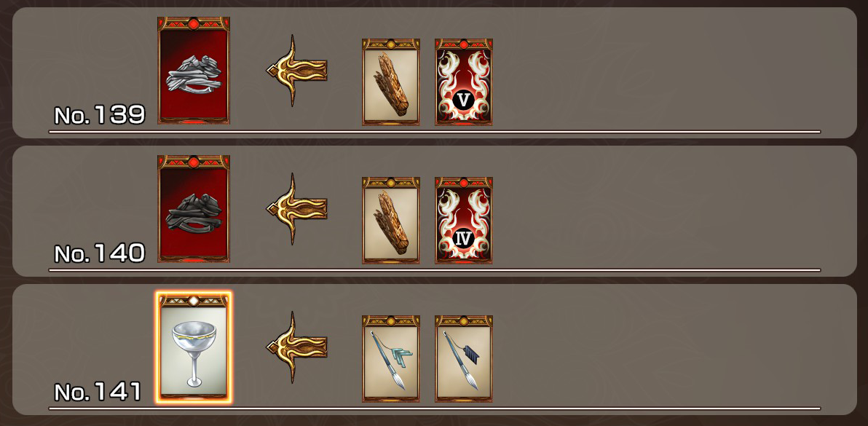868x426 pixels.
Task: Choose the flame card marked IV
Action: point(464,220)
